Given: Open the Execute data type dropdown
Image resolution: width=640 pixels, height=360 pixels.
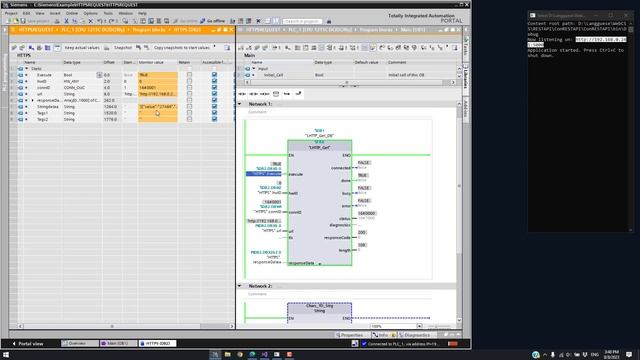Looking at the screenshot, I should click(99, 75).
